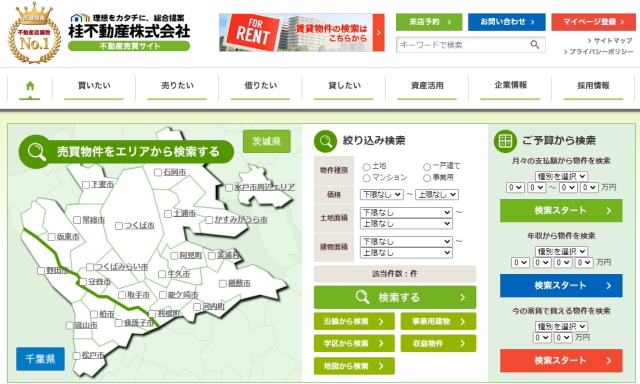This screenshot has width=640, height=384.
Task: Check the 石岡市 checkbox
Action: pos(158,173)
